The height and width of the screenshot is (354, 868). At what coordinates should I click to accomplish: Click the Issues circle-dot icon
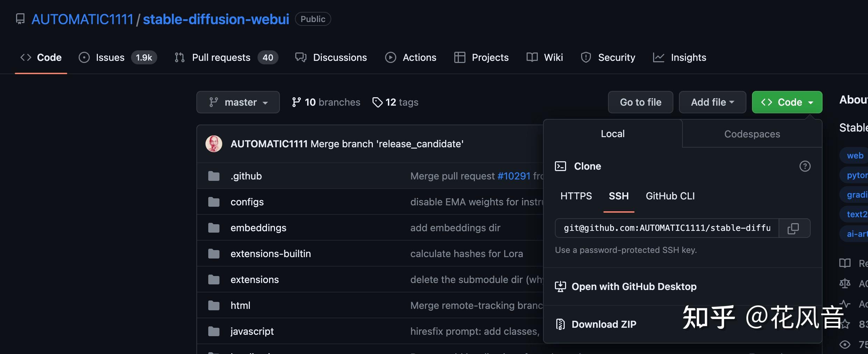coord(84,57)
